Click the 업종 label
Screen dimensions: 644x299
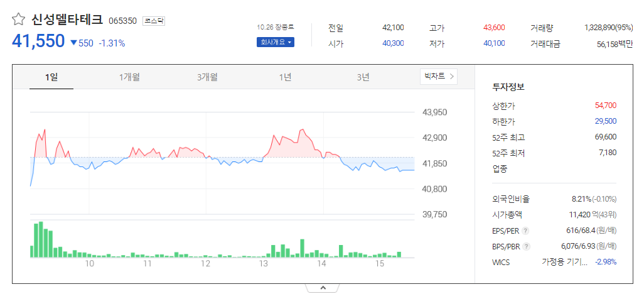(500, 168)
